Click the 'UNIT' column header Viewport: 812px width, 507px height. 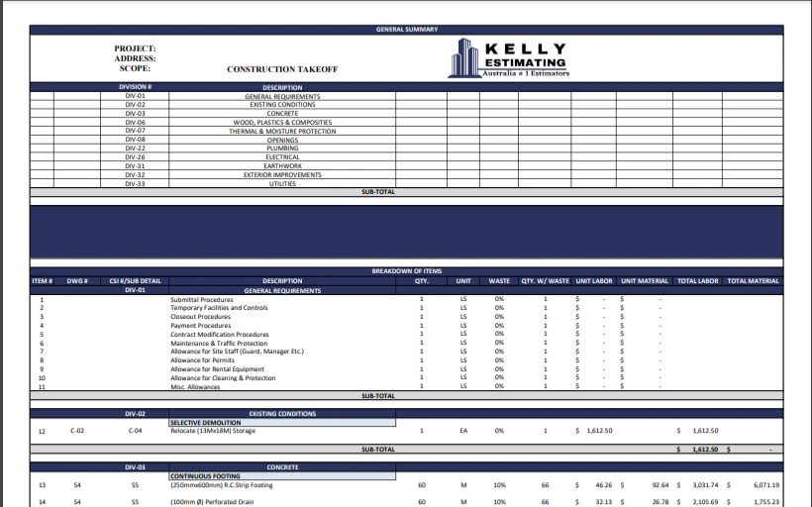(x=463, y=281)
